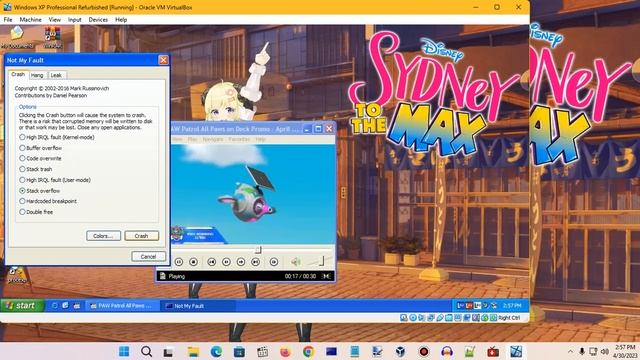The image size is (640, 360).
Task: Launch Microsoft Edge from the taskbar
Action: [x=216, y=351]
